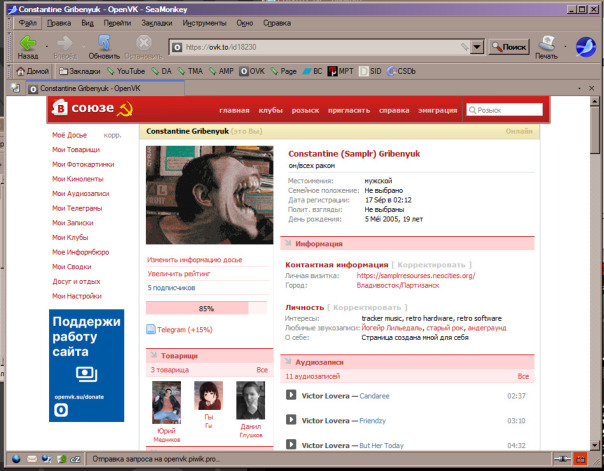This screenshot has height=471, width=604.
Task: Open Мои Аудиозаписи in sidebar
Action: [81, 193]
